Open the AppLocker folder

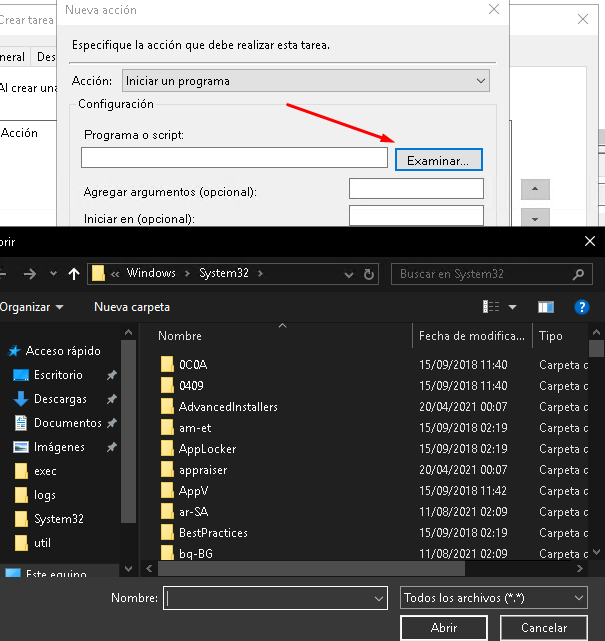pyautogui.click(x=207, y=449)
